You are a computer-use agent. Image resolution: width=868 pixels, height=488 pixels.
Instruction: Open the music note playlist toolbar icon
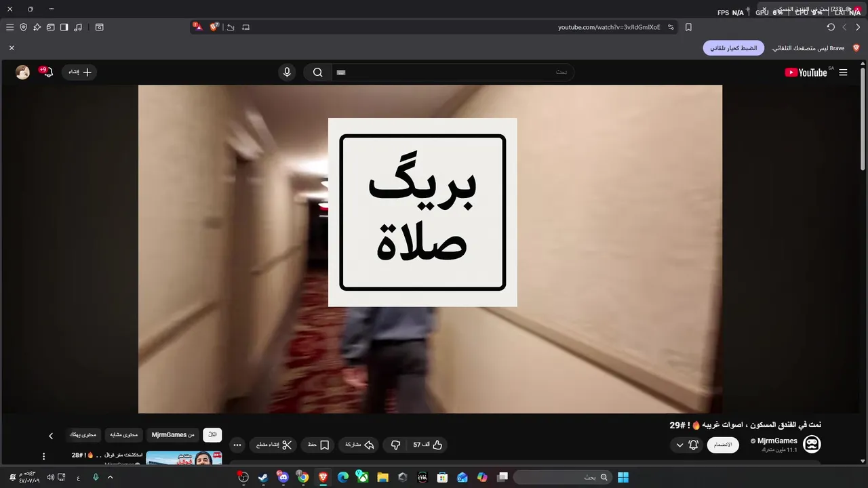coord(78,27)
